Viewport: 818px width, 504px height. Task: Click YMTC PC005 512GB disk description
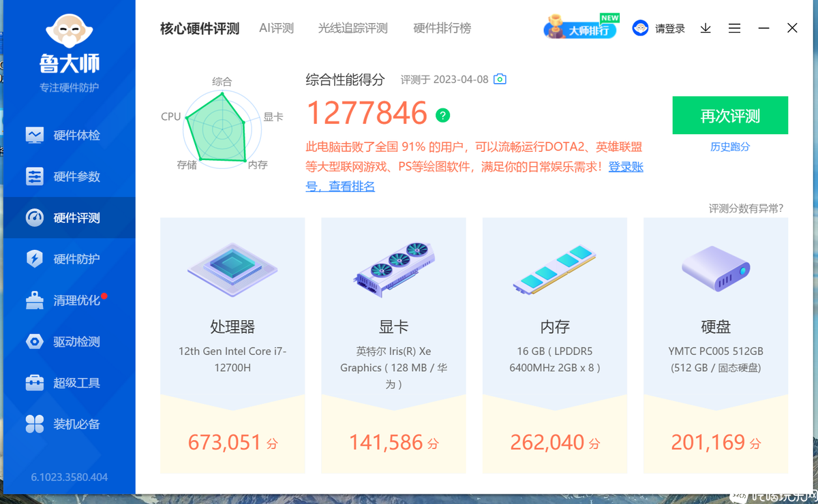pyautogui.click(x=716, y=360)
